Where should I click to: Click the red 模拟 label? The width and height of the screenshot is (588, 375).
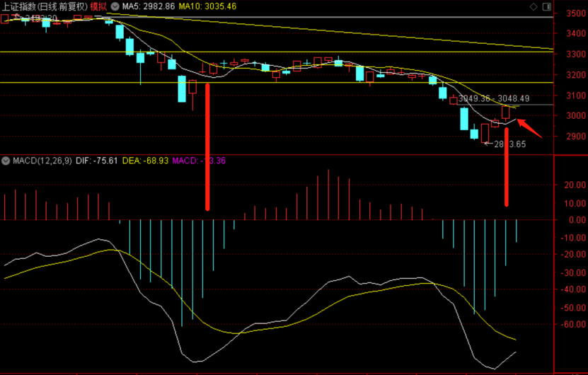click(98, 6)
